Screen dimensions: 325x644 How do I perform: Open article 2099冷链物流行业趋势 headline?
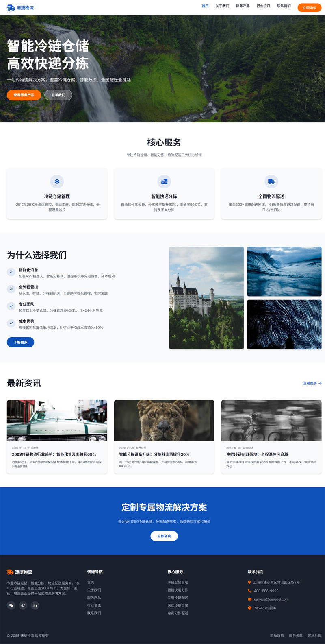pyautogui.click(x=54, y=454)
